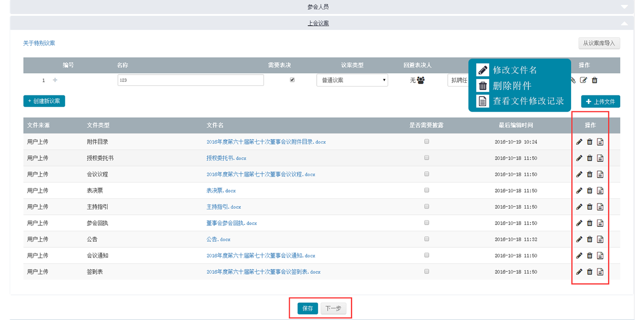The width and height of the screenshot is (644, 320).
Task: Open 2016年度第六十届第七十次董事会议议程.docx link
Action: pyautogui.click(x=261, y=174)
